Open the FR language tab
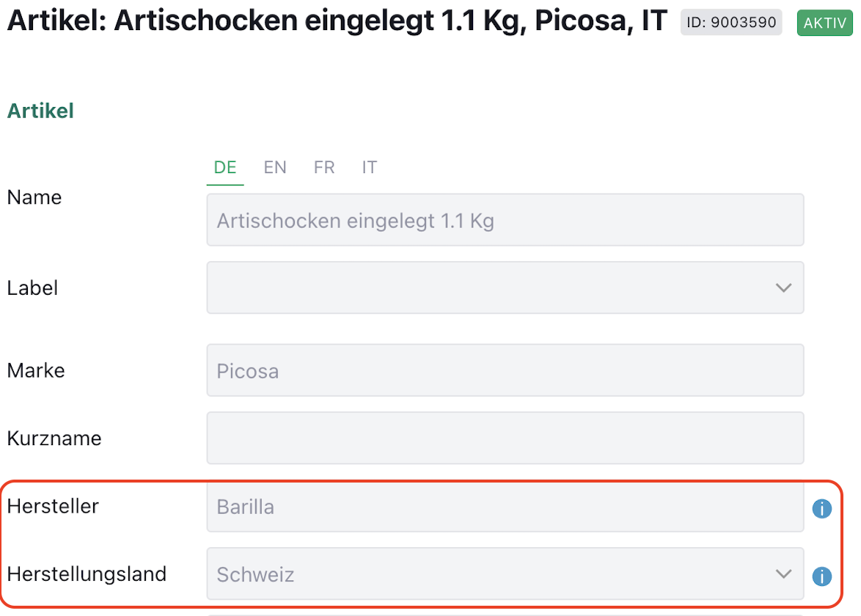 (x=324, y=168)
